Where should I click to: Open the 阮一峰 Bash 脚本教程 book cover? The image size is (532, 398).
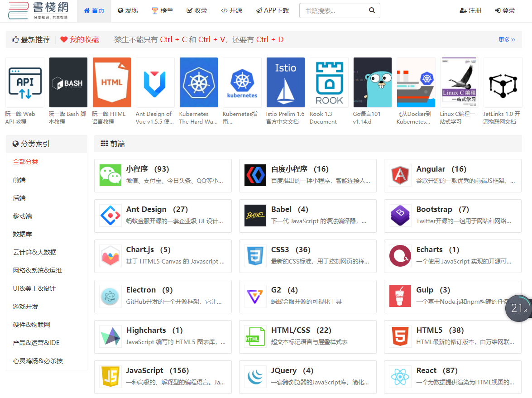tap(68, 82)
